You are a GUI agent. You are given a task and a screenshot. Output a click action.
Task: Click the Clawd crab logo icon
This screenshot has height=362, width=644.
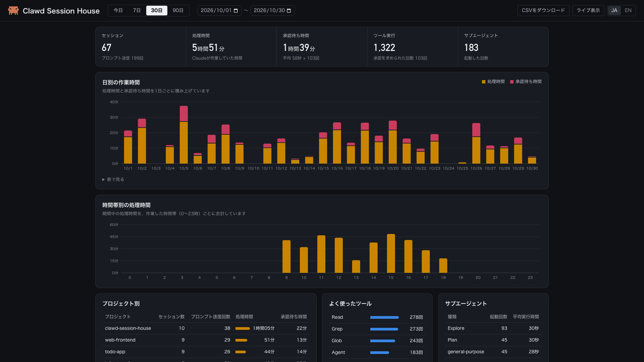click(x=13, y=11)
